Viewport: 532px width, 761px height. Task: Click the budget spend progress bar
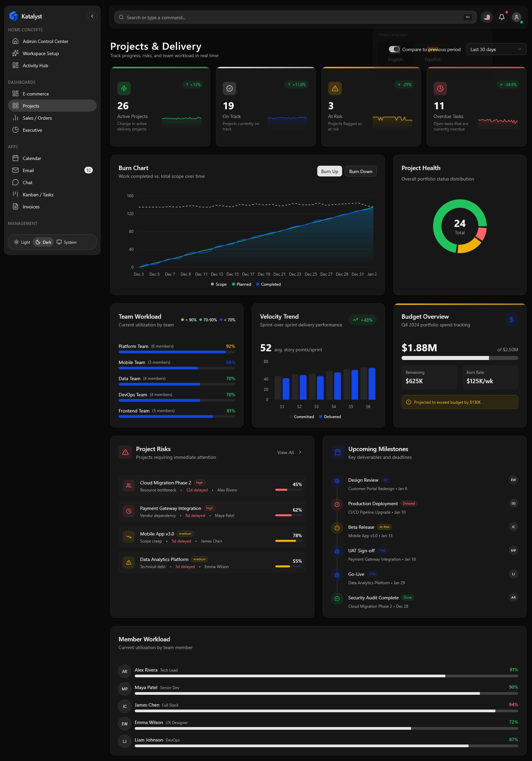tap(459, 358)
